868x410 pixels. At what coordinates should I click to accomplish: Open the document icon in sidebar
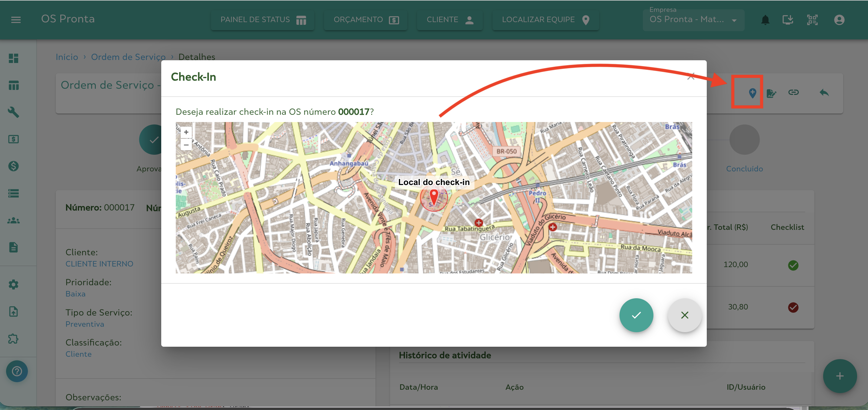pyautogui.click(x=13, y=247)
